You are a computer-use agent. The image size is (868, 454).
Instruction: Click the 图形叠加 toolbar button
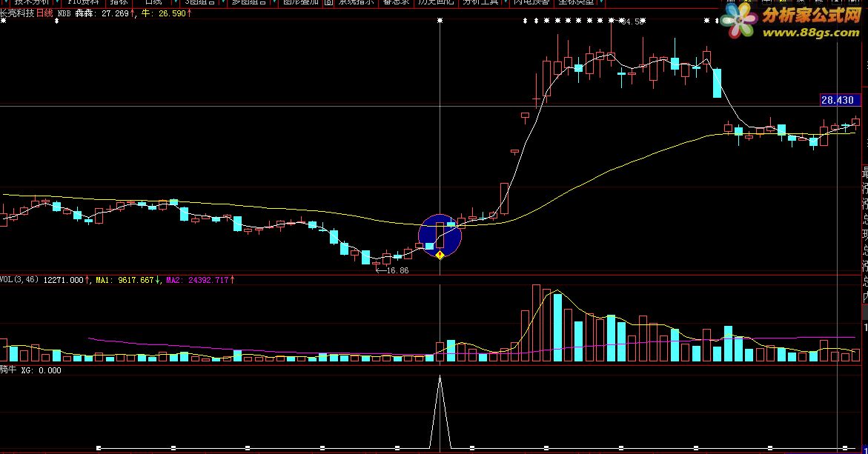[x=301, y=2]
